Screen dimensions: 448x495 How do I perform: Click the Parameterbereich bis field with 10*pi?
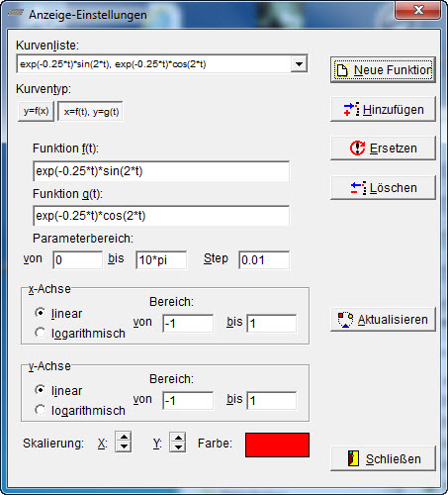161,260
